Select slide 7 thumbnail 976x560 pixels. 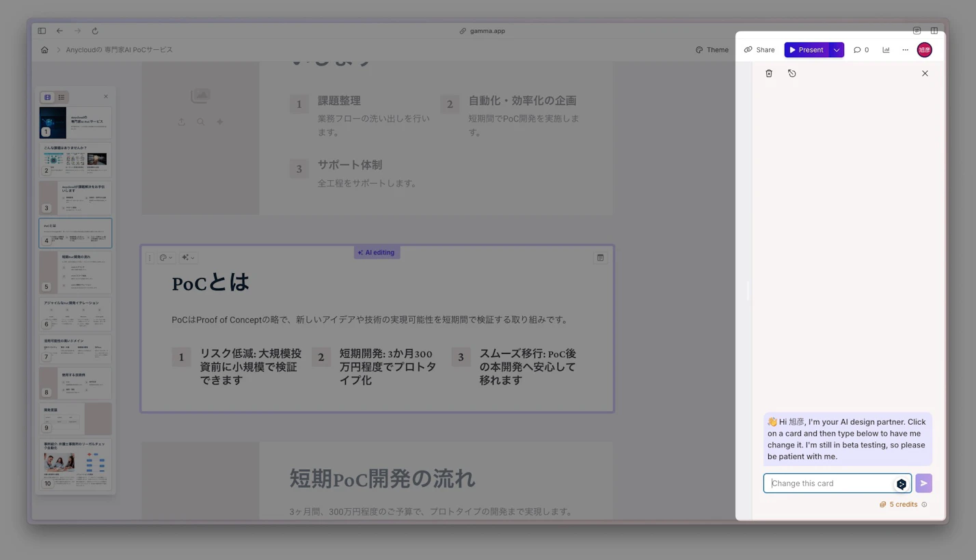click(75, 349)
